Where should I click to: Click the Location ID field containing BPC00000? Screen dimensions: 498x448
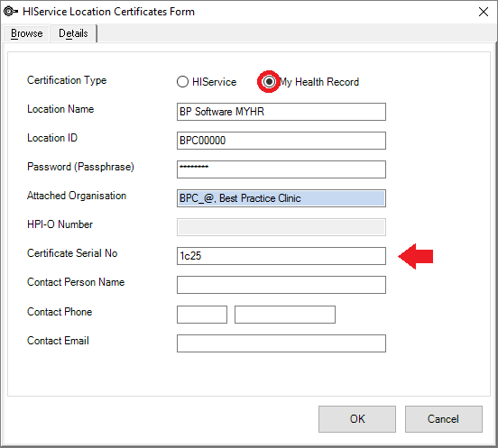pyautogui.click(x=281, y=141)
